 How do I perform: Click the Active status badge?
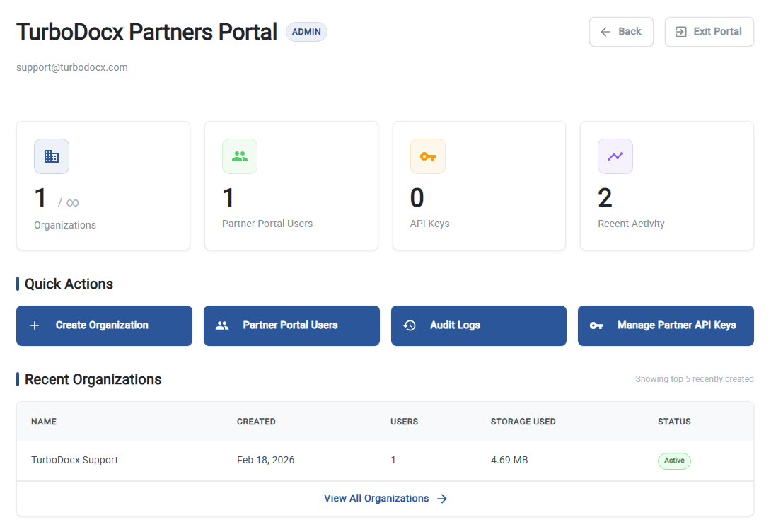(x=674, y=461)
